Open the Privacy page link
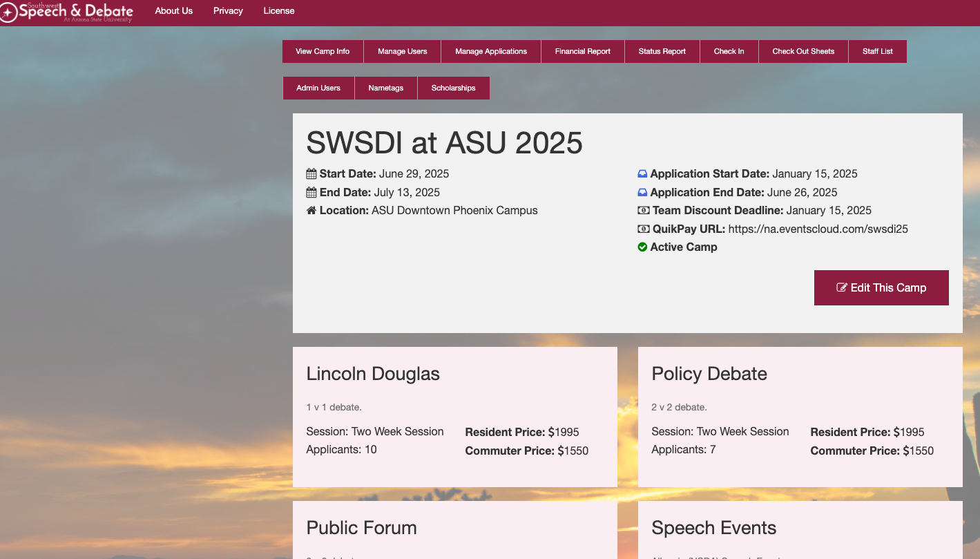 coord(228,11)
